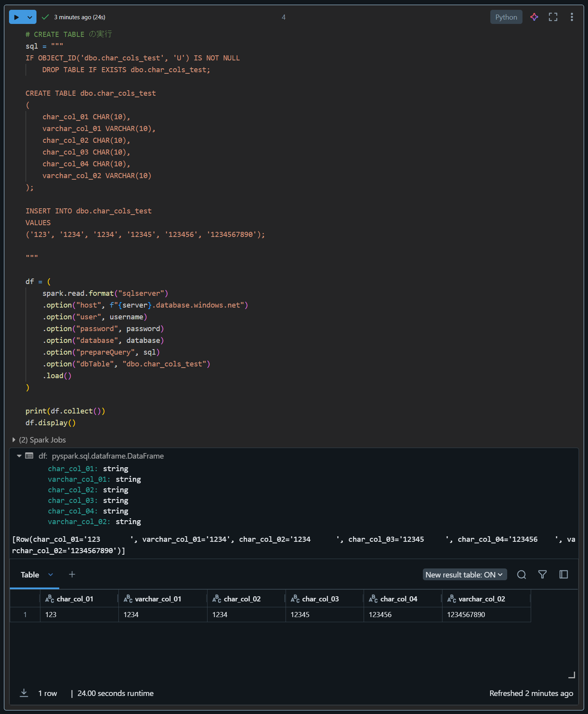Screen dimensions: 588x714
Task: Click the varchar_col_01 column header
Action: (x=163, y=599)
